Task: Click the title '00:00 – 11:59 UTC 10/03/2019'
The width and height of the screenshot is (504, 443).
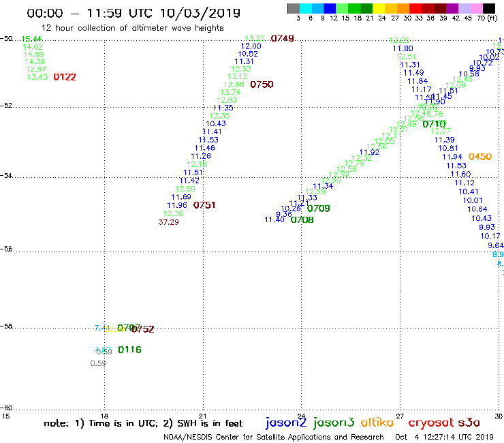Action: click(x=133, y=13)
